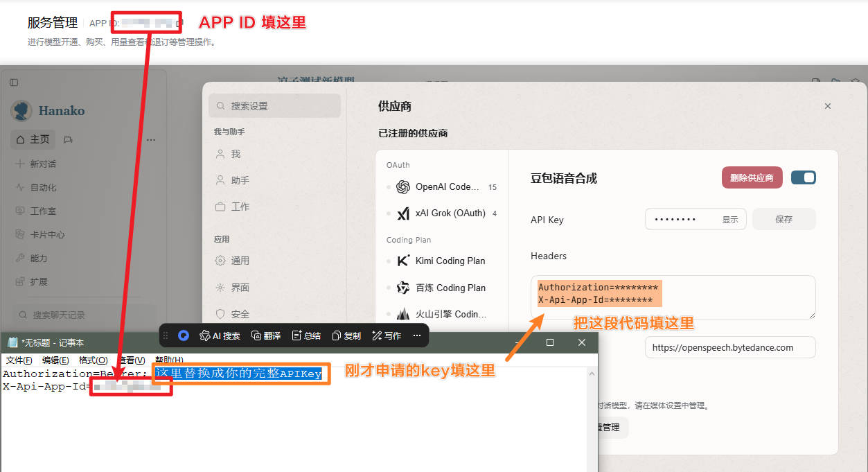Screen dimensions: 868x472
Task: Click 翻译 translate on floating toolbar
Action: 266,335
